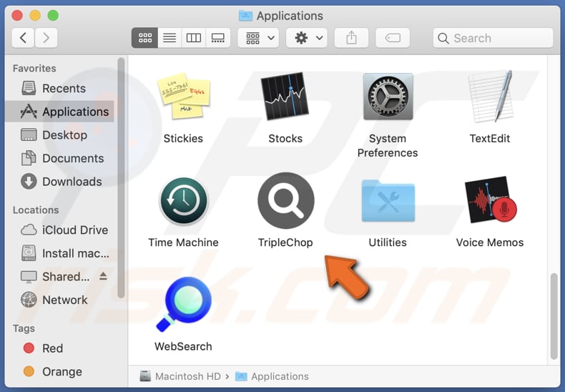Image resolution: width=565 pixels, height=392 pixels.
Task: Open Network in the sidebar
Action: click(x=59, y=300)
